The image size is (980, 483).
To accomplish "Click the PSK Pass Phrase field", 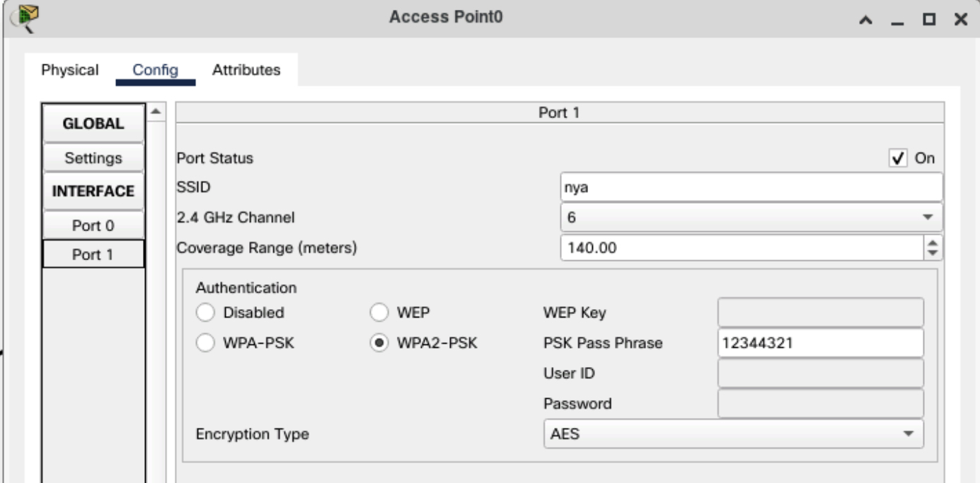I will 820,344.
